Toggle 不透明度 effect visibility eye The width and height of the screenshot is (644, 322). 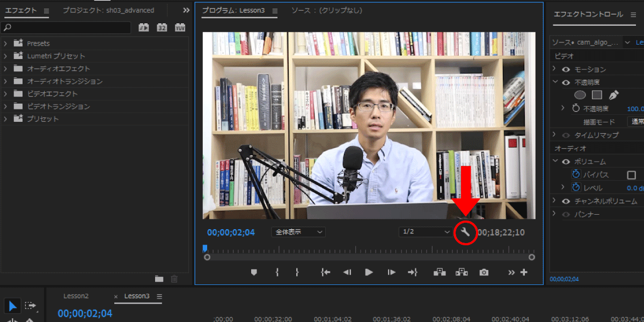coord(566,82)
